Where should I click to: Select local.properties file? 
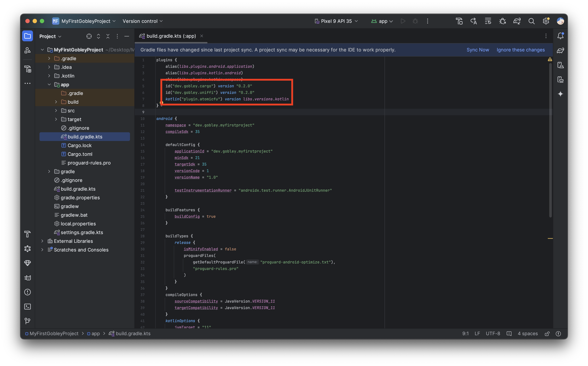click(x=78, y=224)
